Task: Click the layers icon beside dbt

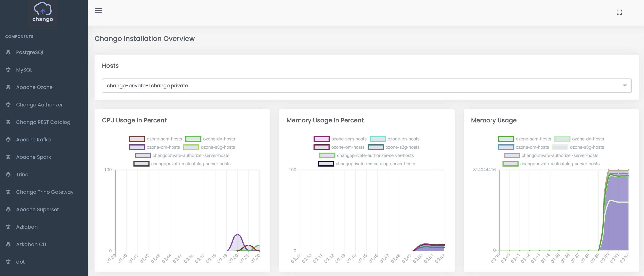Action: point(8,262)
